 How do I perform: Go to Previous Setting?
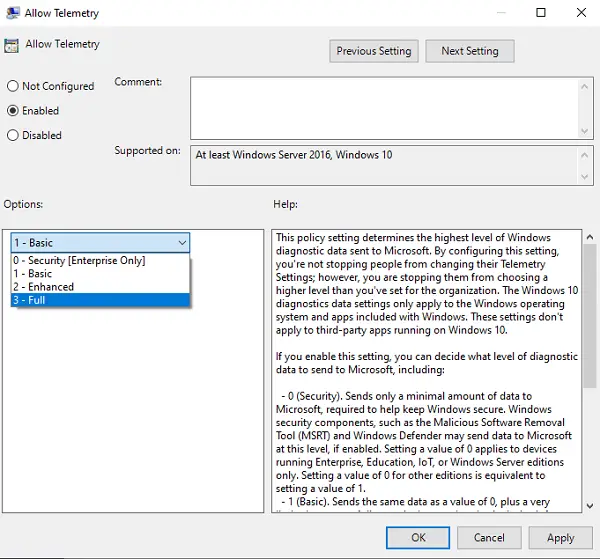[x=374, y=51]
